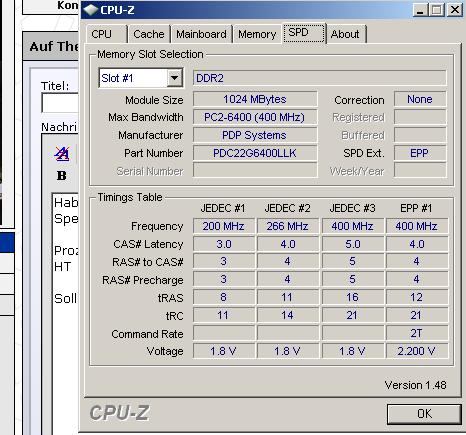Click the PC2-6400 (400 MHz) bandwidth value
Viewport: 466px width, 435px height.
point(255,117)
